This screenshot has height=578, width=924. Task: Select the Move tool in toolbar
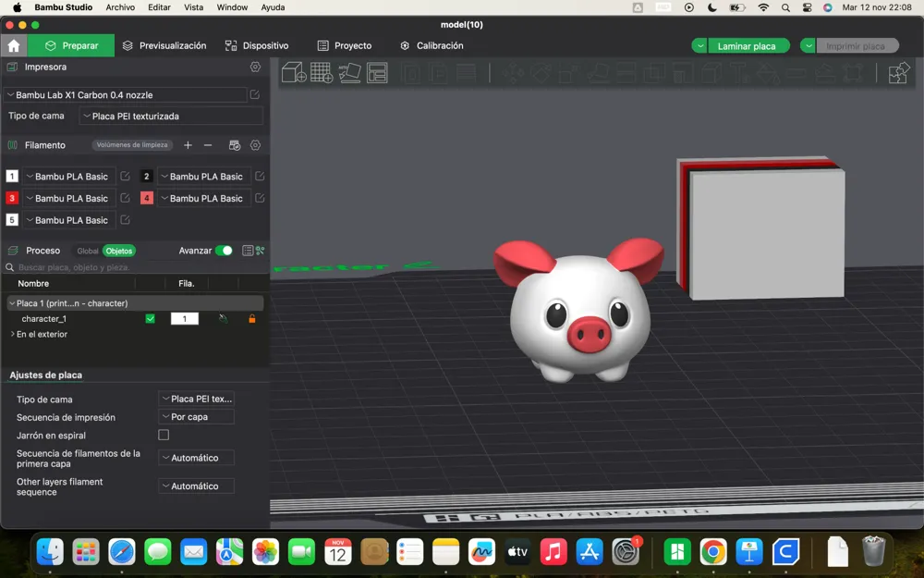513,73
